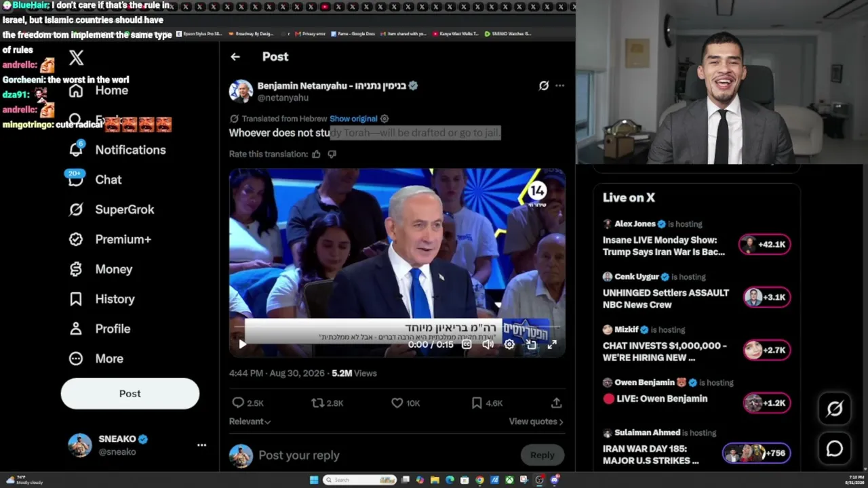Rate the translation with thumbs up
868x488 pixels.
(x=316, y=155)
